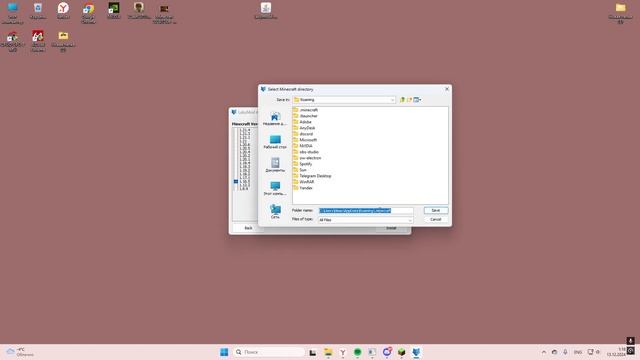The width and height of the screenshot is (640, 360).
Task: Open the Recycle Bin desktop icon
Action: (38, 11)
